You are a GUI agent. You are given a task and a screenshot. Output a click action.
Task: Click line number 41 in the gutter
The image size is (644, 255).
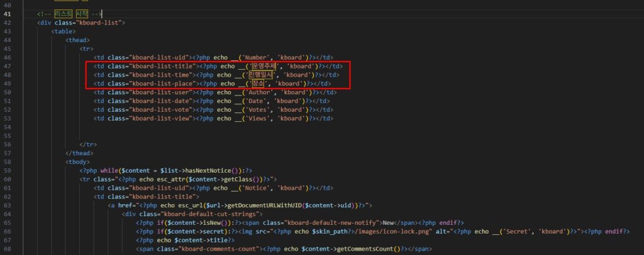7,13
